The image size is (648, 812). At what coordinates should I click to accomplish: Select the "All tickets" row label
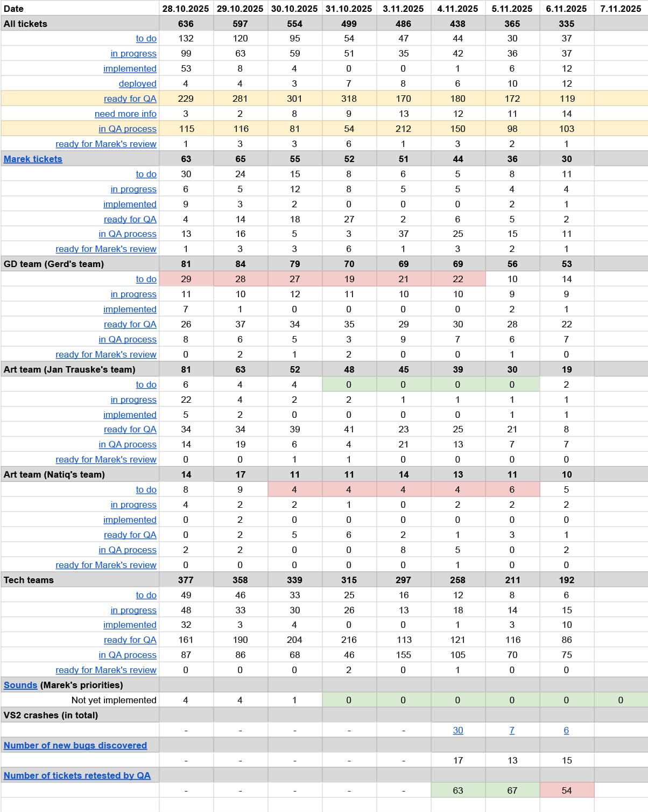[x=80, y=24]
